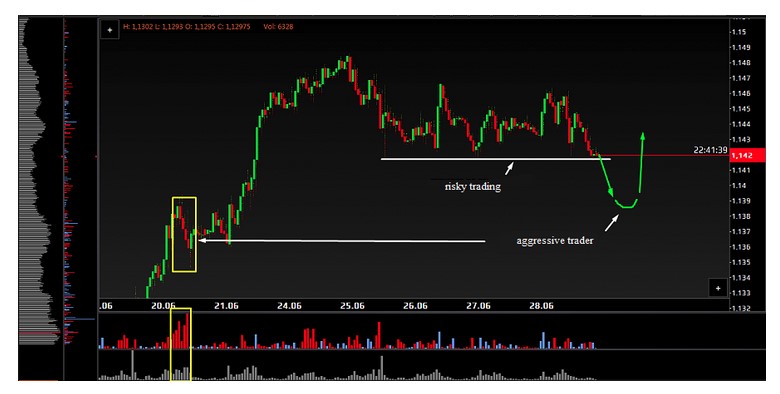Select the 21.06 date on time axis

226,306
